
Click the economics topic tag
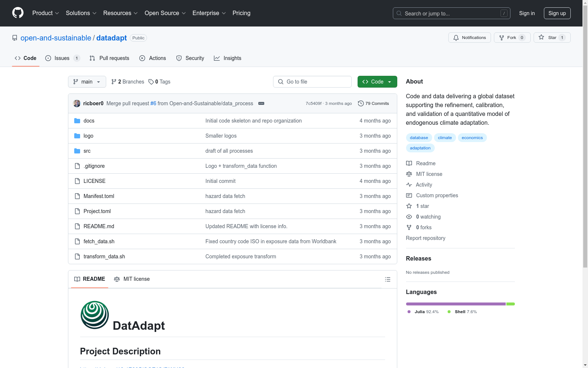coord(472,138)
